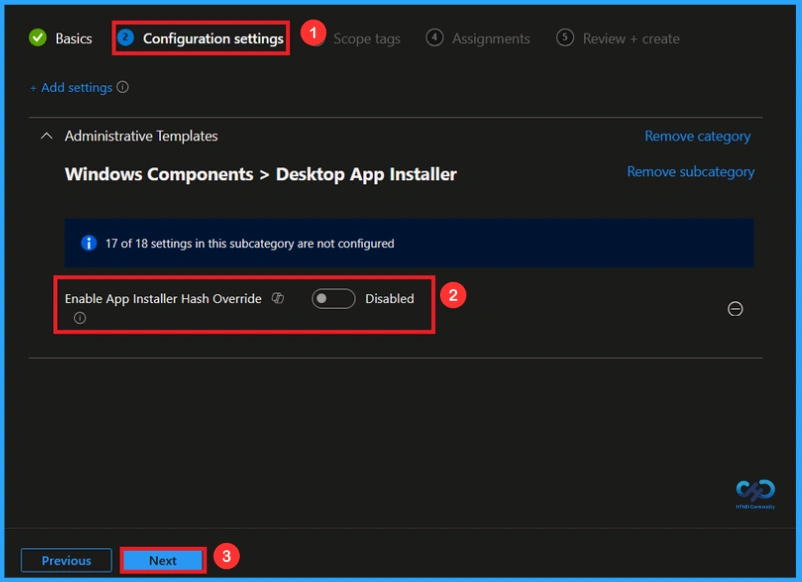The width and height of the screenshot is (802, 582).
Task: Remove the Hash Override setting using the minus icon
Action: pos(735,309)
